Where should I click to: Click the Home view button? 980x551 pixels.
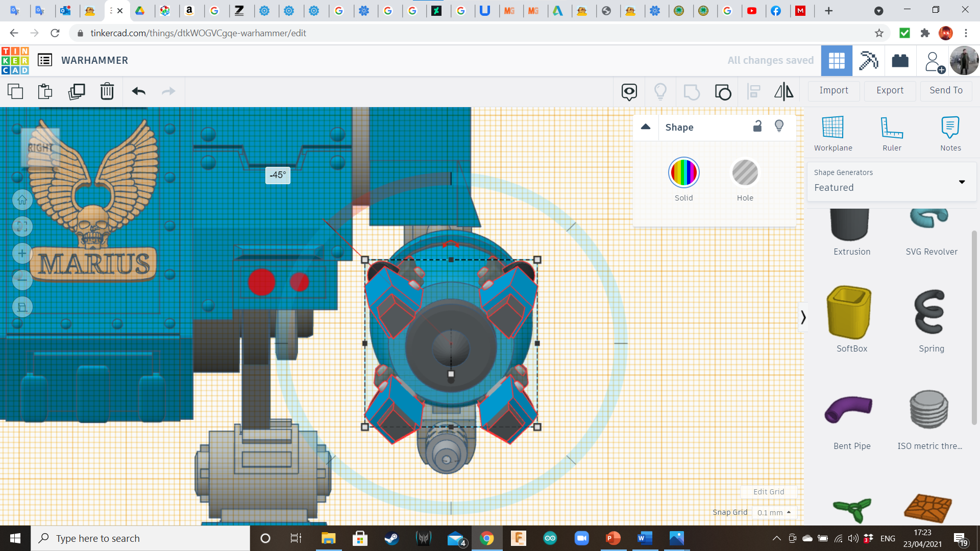coord(22,200)
